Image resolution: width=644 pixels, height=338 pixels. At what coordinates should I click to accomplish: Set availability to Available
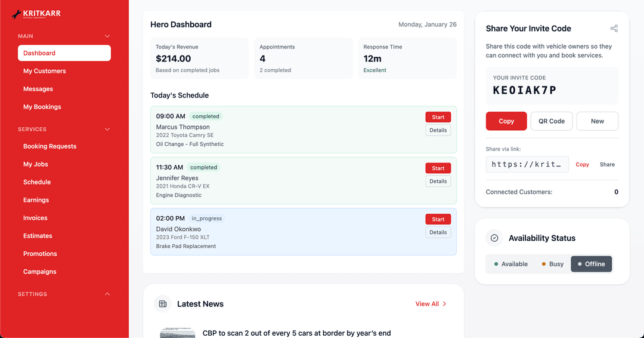[511, 264]
